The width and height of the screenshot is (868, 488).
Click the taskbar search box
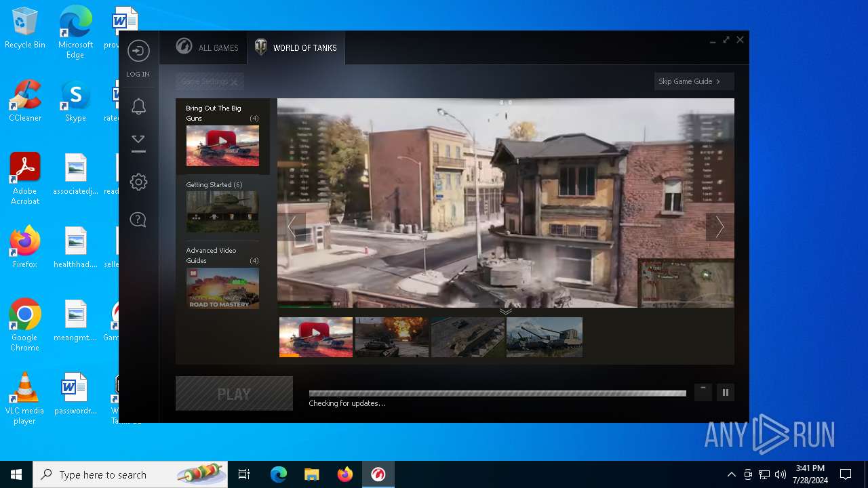(130, 474)
